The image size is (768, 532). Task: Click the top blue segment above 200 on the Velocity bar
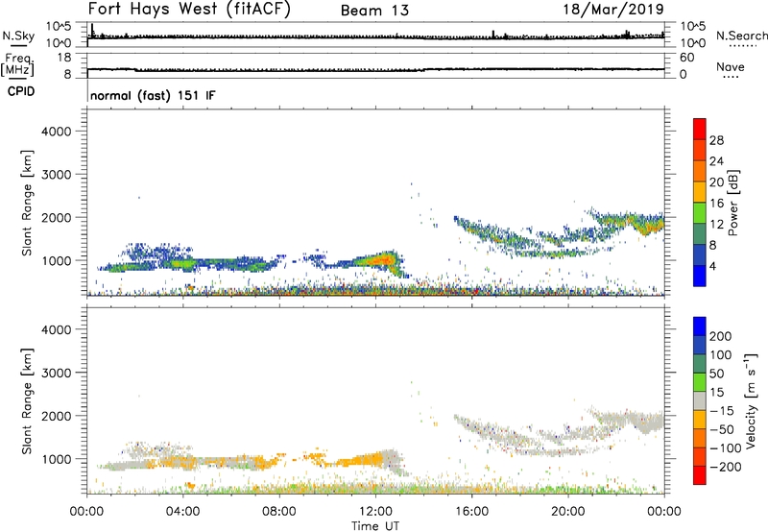[x=700, y=326]
